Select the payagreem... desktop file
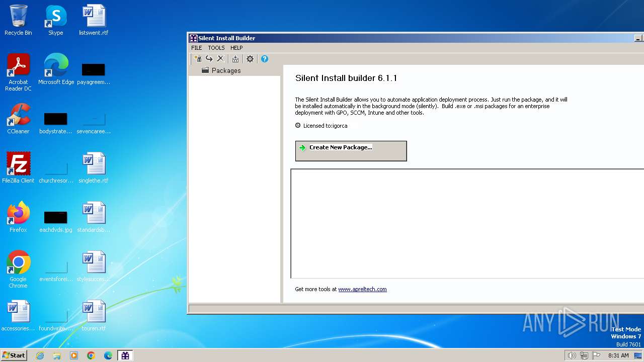The height and width of the screenshot is (362, 644). [94, 73]
